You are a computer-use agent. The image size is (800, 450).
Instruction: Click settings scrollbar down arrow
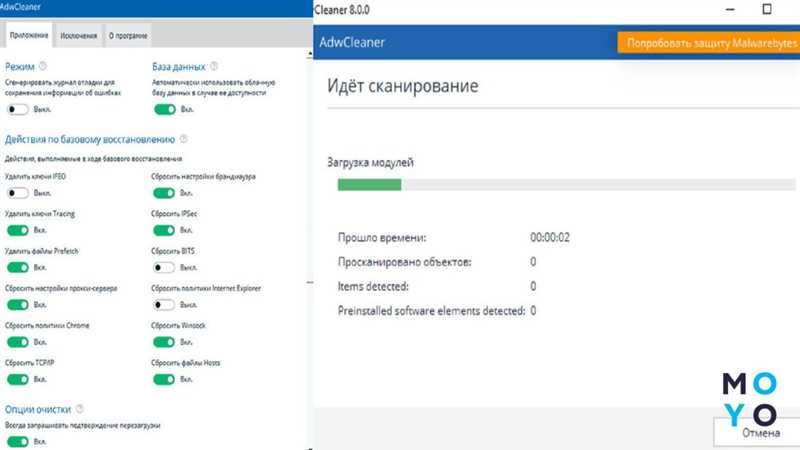[x=310, y=448]
